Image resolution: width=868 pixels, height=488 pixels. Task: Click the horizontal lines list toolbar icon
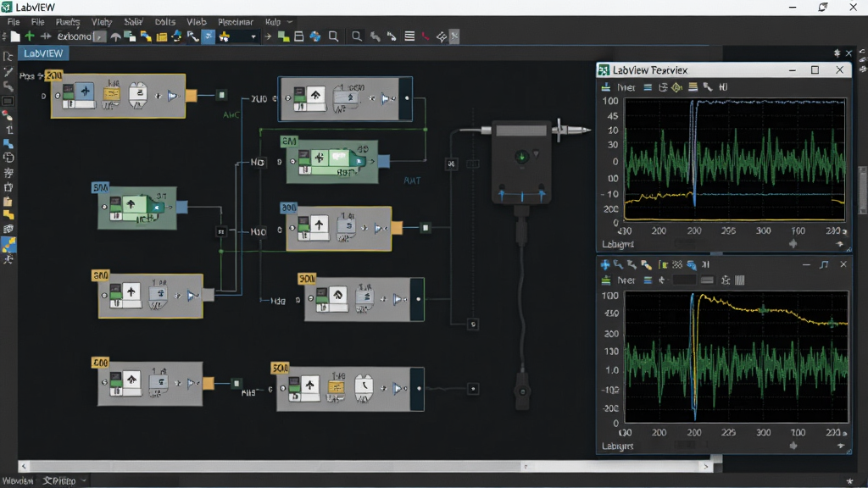point(409,36)
